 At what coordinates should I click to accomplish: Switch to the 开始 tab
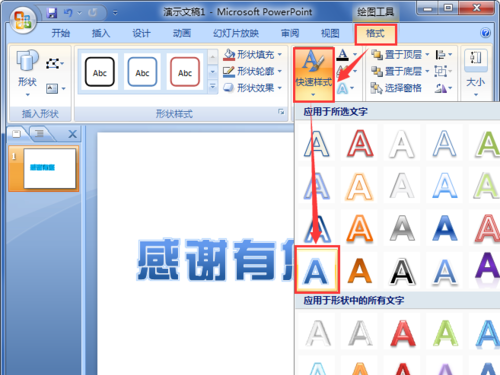(x=61, y=33)
